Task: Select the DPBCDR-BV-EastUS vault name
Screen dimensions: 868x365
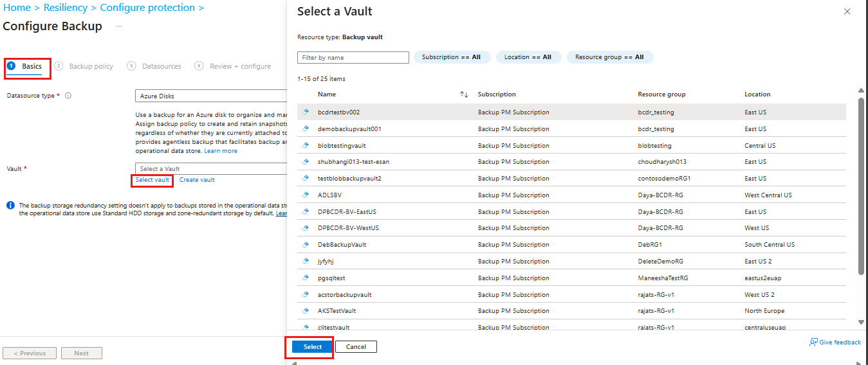Action: pos(347,212)
